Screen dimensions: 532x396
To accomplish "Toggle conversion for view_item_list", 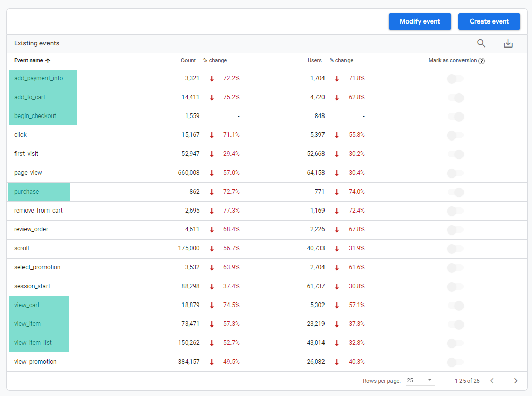I will tap(455, 343).
